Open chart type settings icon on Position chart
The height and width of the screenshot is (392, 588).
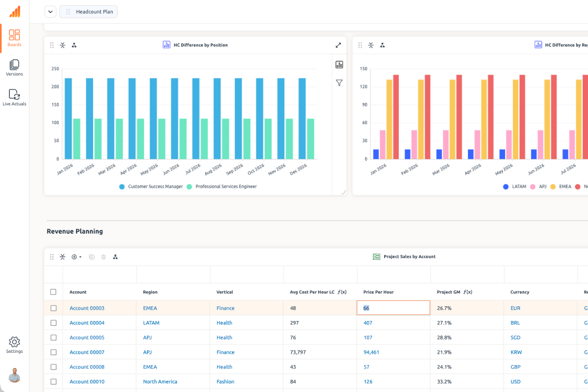(x=339, y=65)
